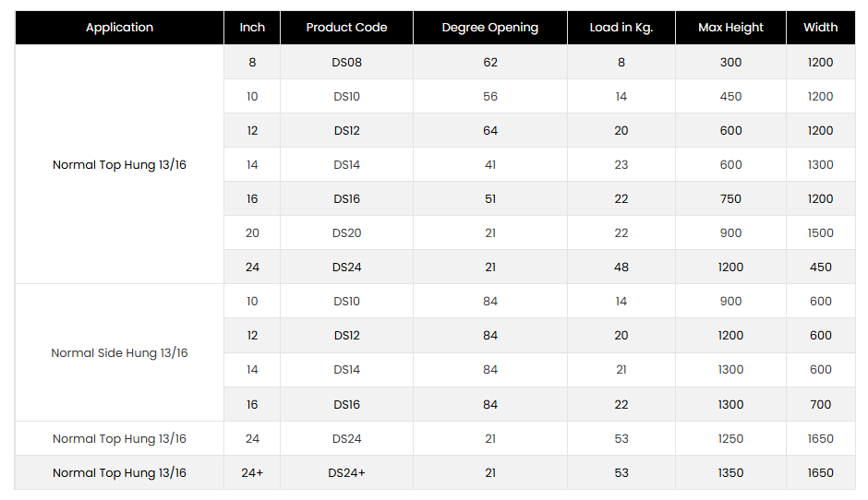Click the Inch column header
The image size is (868, 500).
(x=252, y=28)
